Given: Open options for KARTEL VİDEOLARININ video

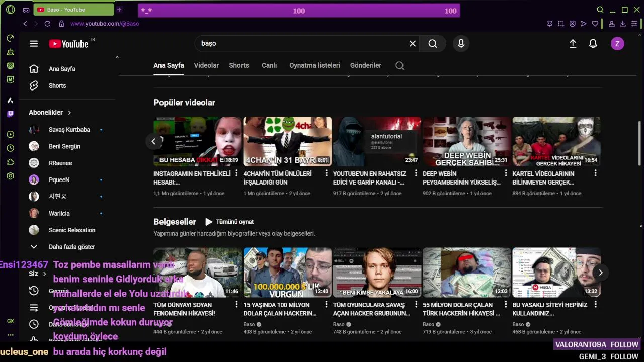Looking at the screenshot, I should pyautogui.click(x=595, y=173).
